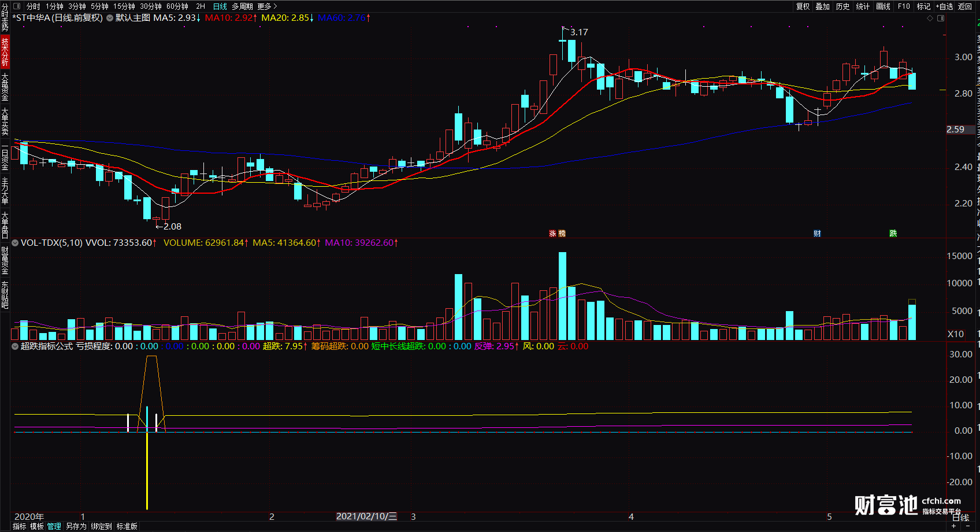Select the 2H period
This screenshot has width=980, height=532.
pos(201,6)
